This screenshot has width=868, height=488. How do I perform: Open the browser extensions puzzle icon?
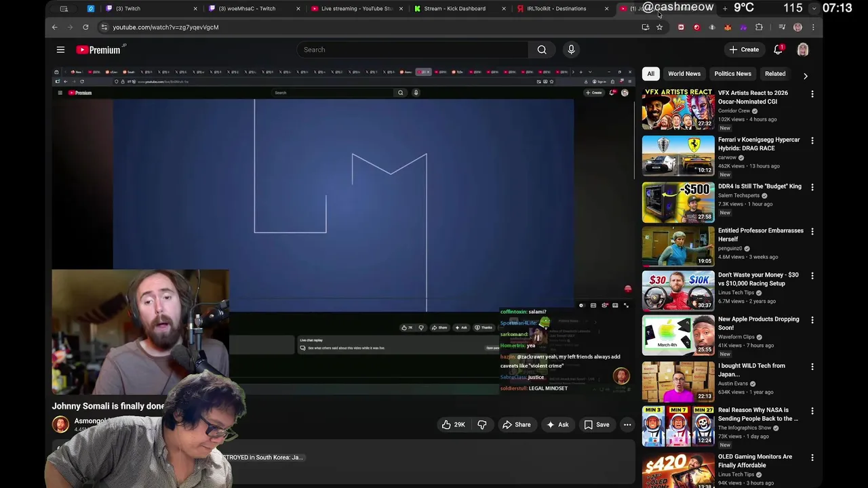[759, 27]
